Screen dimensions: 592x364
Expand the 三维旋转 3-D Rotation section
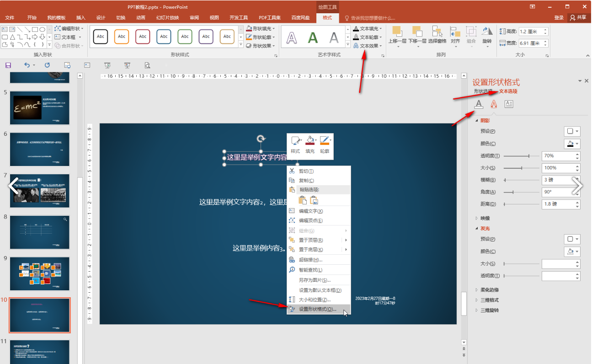pyautogui.click(x=486, y=310)
